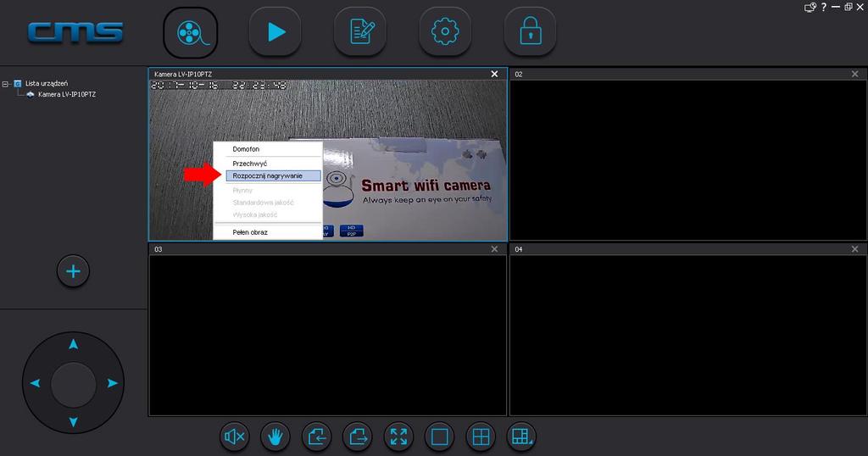Collapse the Lista urządzeń tree node
868x456 pixels.
tap(5, 84)
